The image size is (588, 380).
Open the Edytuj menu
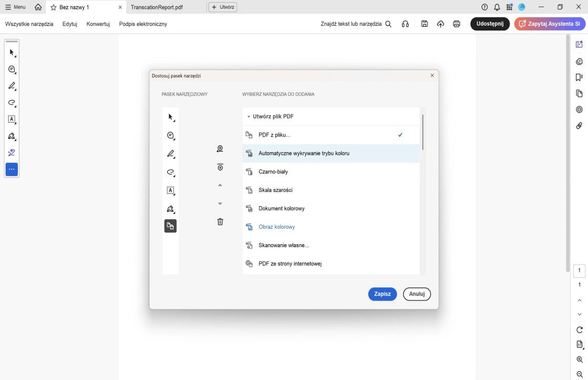70,24
